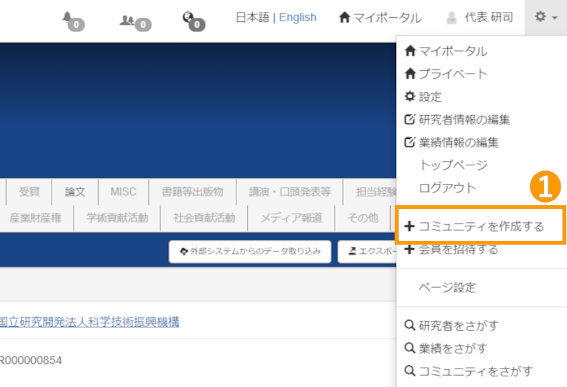Switch to the 社会貢献活動 tab
The width and height of the screenshot is (567, 387).
pyautogui.click(x=204, y=218)
